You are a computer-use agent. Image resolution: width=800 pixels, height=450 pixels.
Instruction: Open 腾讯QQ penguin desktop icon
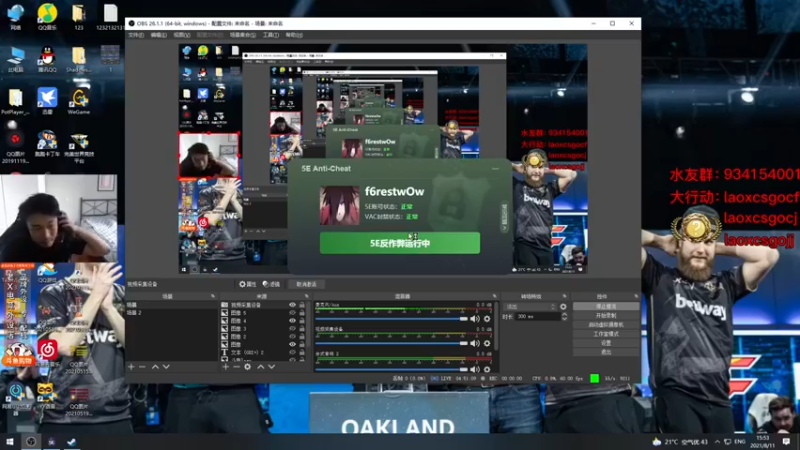pyautogui.click(x=47, y=59)
